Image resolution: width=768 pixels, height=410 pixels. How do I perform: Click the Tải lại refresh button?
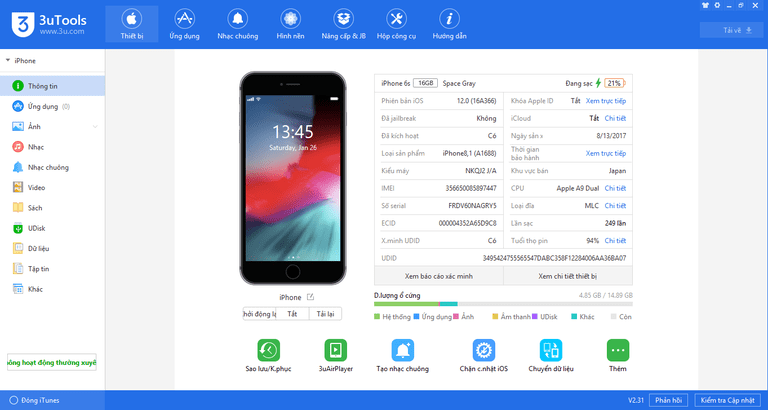pyautogui.click(x=325, y=314)
